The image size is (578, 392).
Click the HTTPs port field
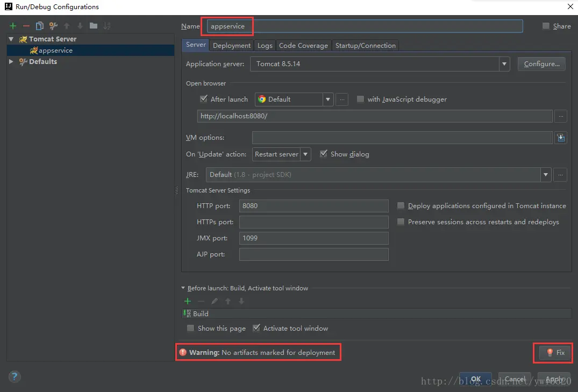[x=313, y=222]
